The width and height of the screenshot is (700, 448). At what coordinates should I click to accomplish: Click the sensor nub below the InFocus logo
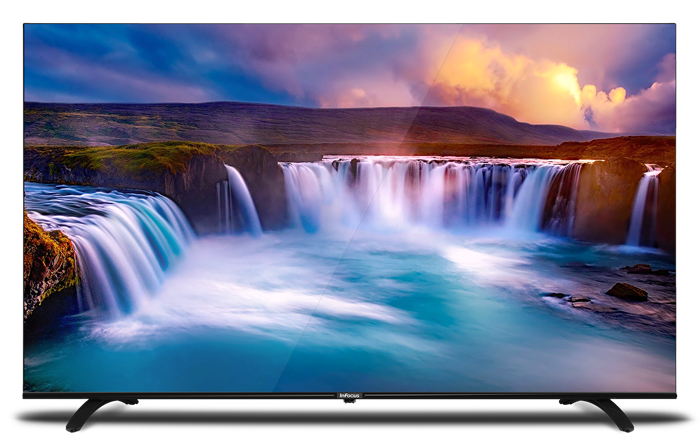350,401
